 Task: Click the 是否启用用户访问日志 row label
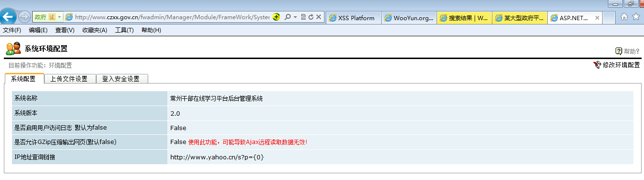(61, 128)
